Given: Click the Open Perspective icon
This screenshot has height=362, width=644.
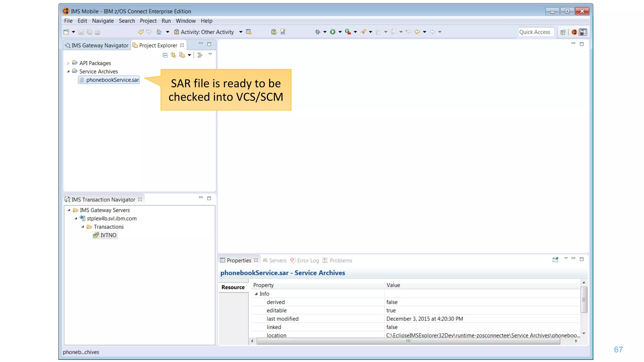Looking at the screenshot, I should tap(563, 32).
